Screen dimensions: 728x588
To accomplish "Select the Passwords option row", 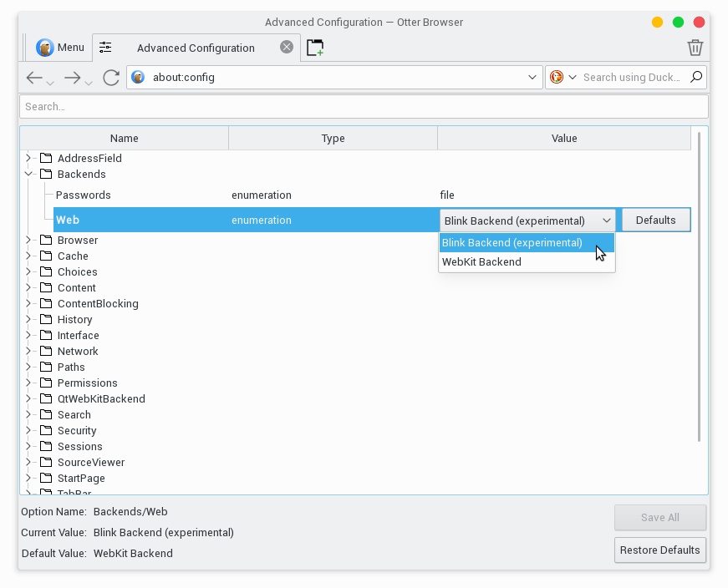I will [372, 195].
